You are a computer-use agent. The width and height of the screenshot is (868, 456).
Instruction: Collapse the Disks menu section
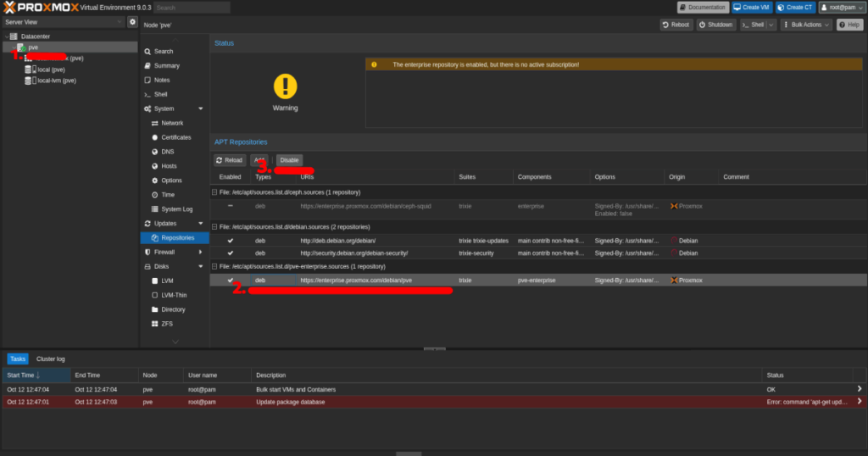pos(200,267)
